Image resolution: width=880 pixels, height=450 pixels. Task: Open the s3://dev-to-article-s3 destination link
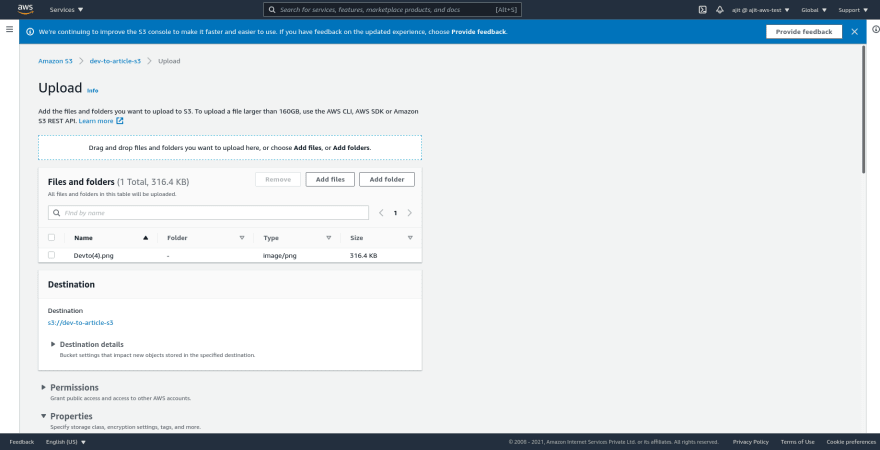(x=81, y=323)
